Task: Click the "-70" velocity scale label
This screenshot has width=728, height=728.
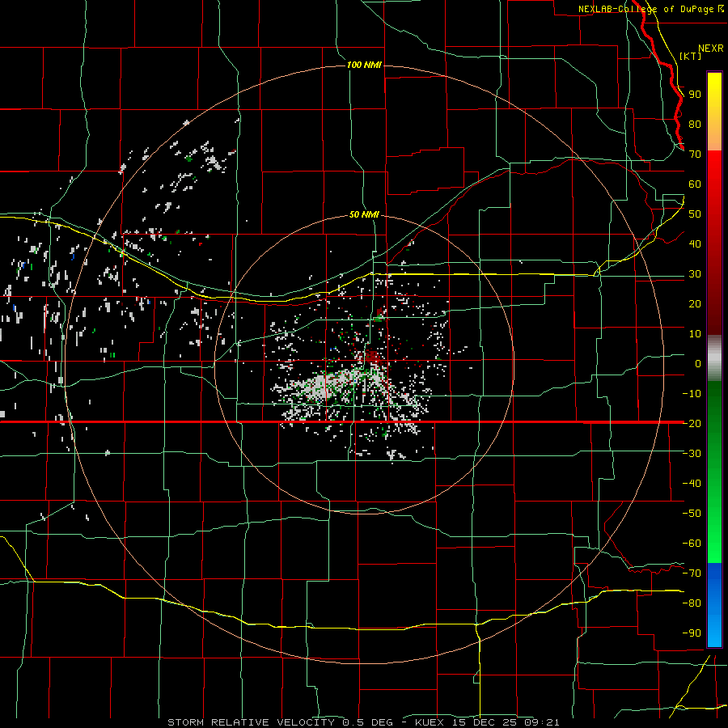Action: pyautogui.click(x=692, y=574)
